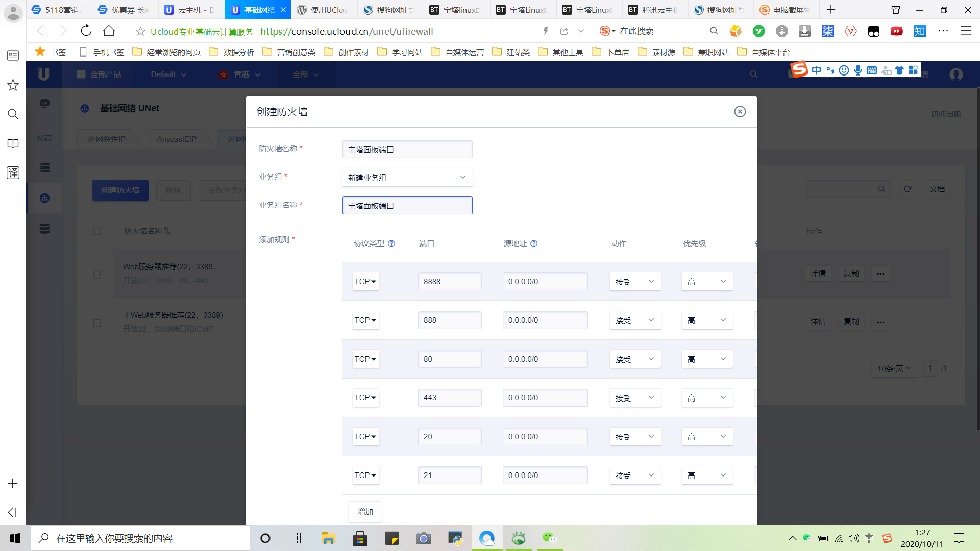This screenshot has width=980, height=551.
Task: Click the user avatar icon
Action: point(956,74)
